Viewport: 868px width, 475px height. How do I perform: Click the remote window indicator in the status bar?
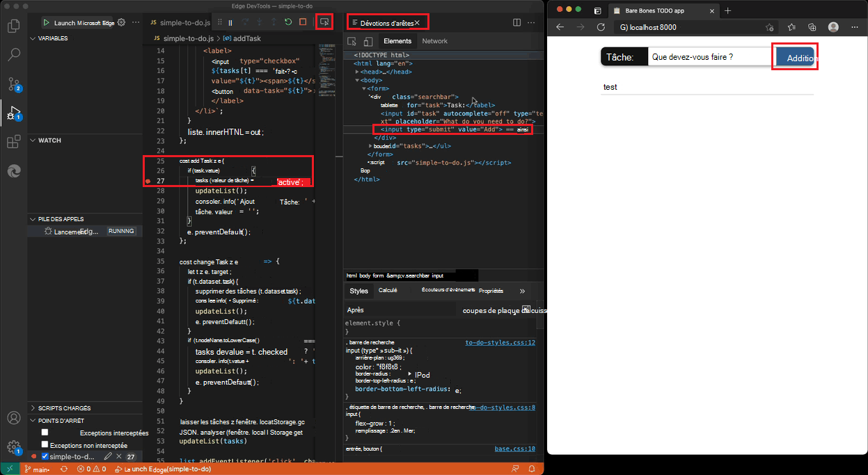coord(10,469)
